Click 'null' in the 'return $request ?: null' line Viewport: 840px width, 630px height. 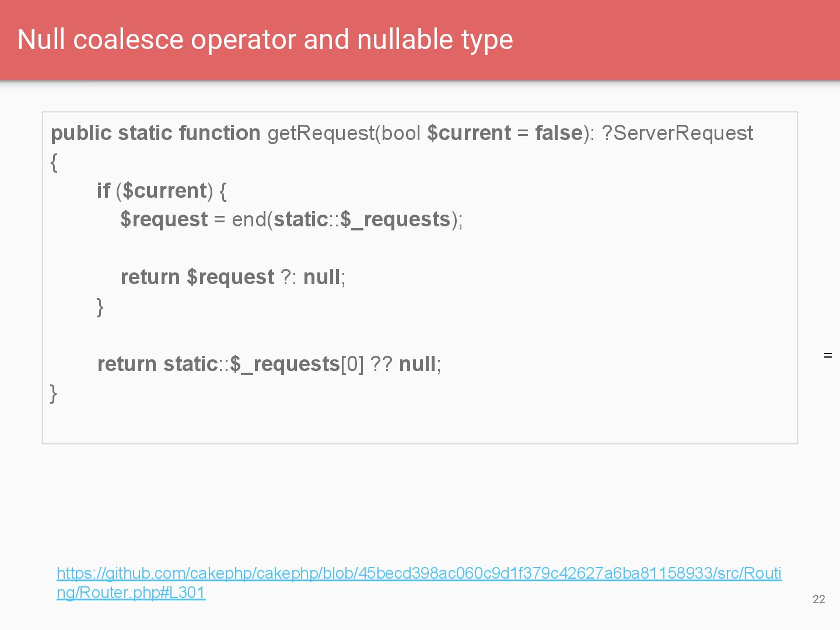321,277
